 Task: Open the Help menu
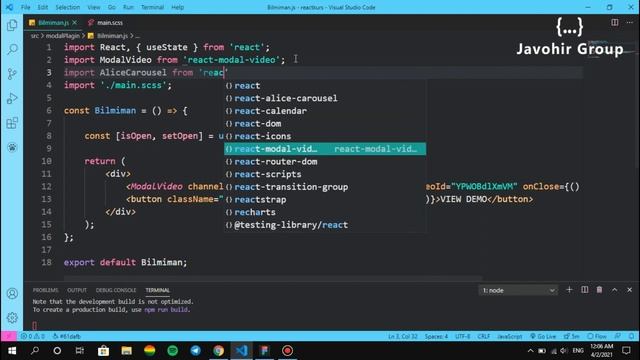(178, 7)
